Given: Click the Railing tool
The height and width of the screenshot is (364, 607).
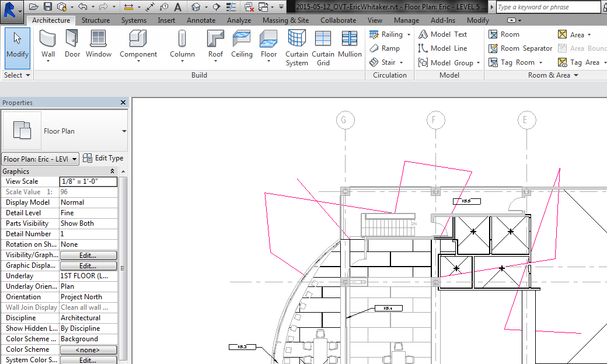Looking at the screenshot, I should 386,34.
